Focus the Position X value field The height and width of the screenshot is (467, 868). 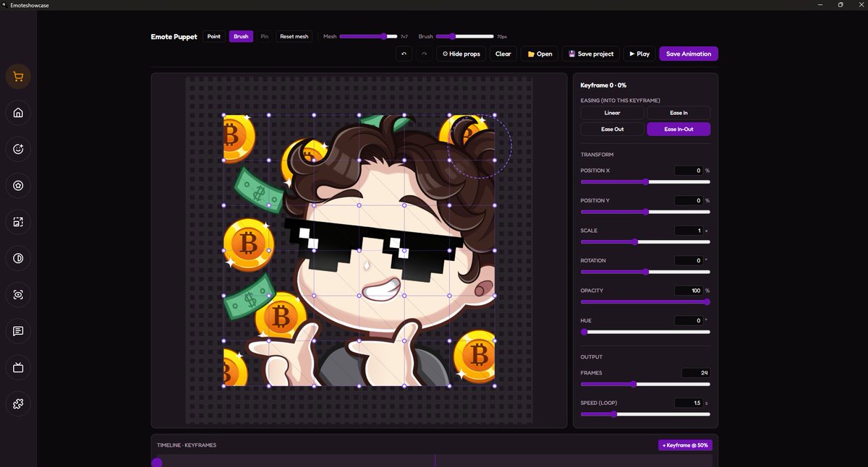coord(689,171)
